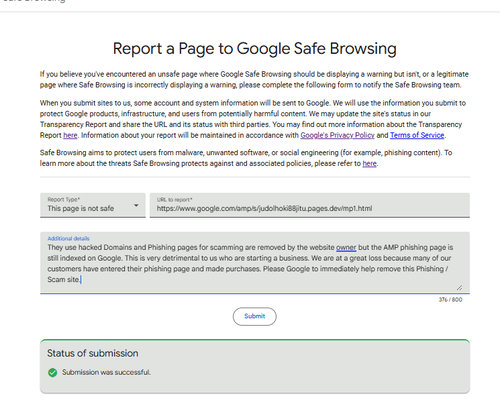Click the 'Additional details' label

(x=68, y=239)
